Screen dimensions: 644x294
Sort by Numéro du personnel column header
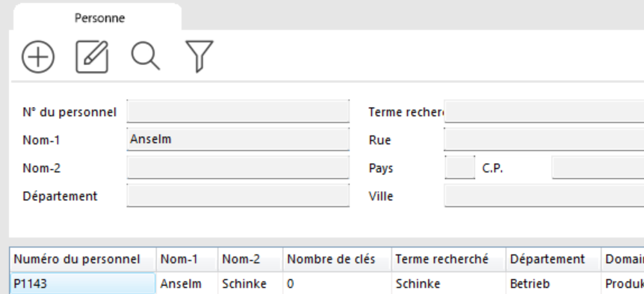[83, 260]
